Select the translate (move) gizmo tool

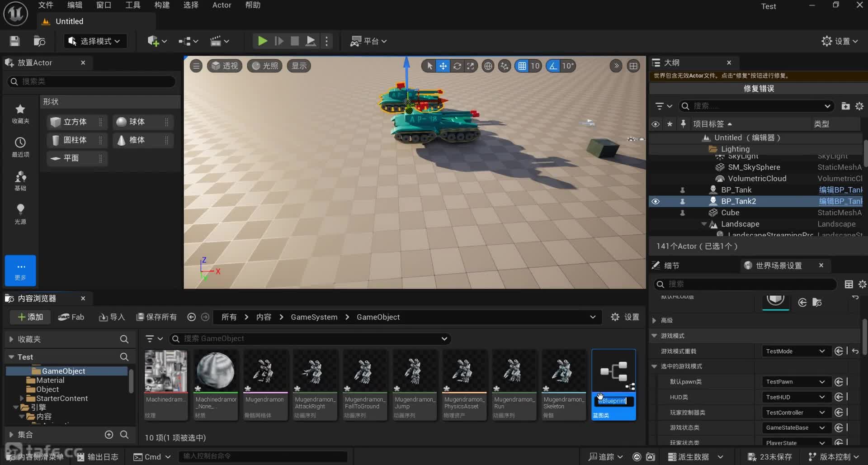point(443,66)
